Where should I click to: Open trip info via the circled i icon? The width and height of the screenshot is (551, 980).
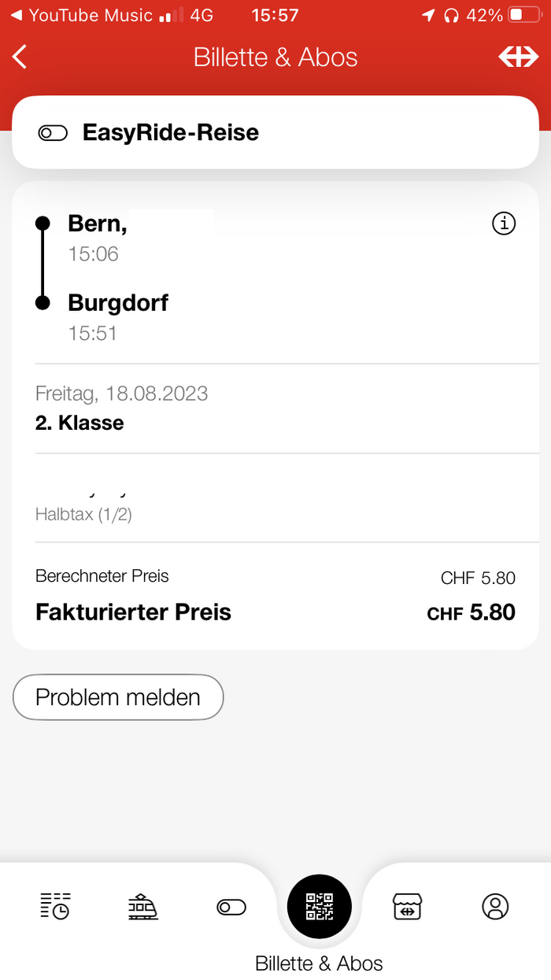coord(504,224)
